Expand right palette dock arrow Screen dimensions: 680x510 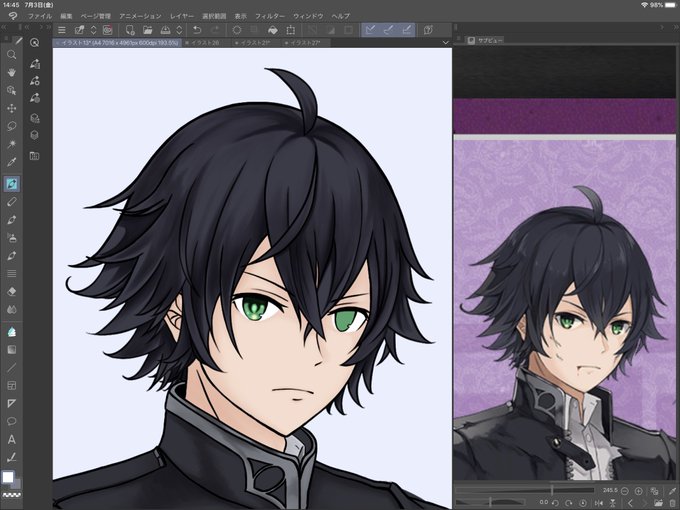[662, 27]
